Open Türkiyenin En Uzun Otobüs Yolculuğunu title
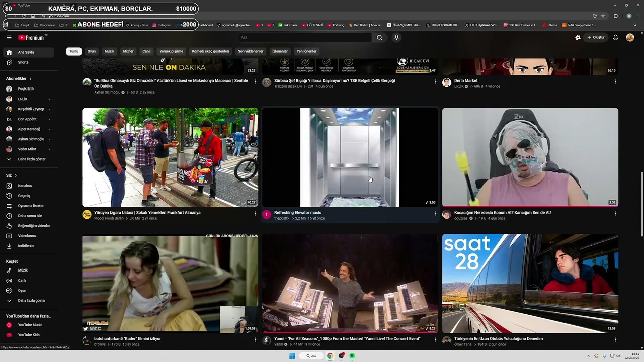 (499, 339)
